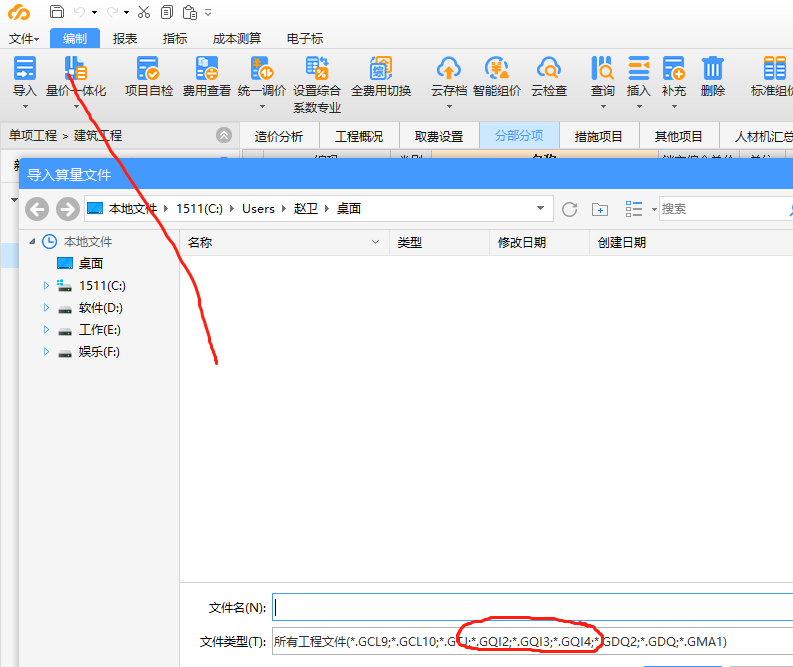Click the 查询 query icon
793x667 pixels.
pyautogui.click(x=602, y=68)
